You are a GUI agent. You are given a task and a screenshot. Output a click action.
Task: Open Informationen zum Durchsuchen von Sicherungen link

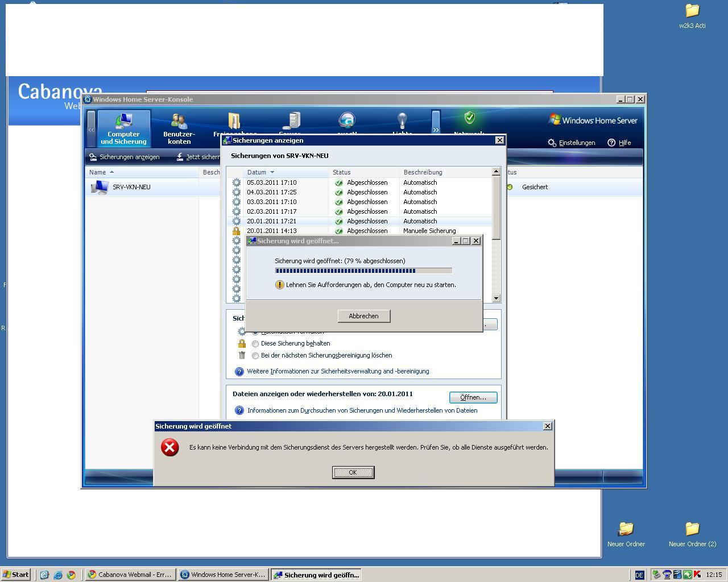[x=362, y=410]
